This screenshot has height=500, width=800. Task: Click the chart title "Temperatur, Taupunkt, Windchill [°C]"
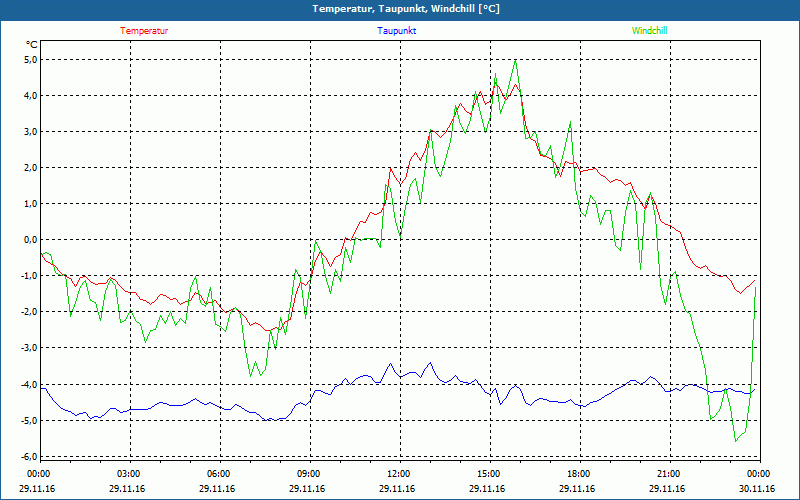click(406, 9)
